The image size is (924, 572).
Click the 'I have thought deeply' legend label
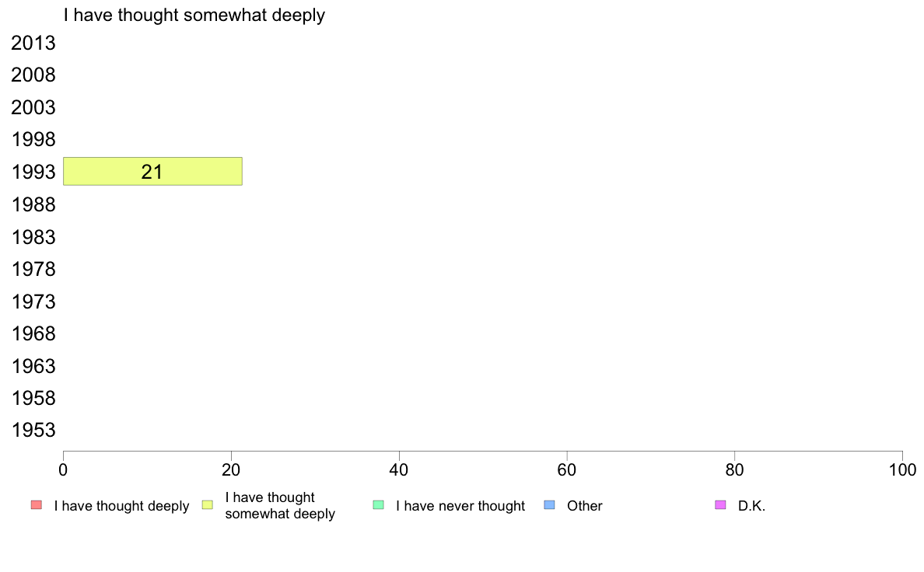tap(121, 506)
